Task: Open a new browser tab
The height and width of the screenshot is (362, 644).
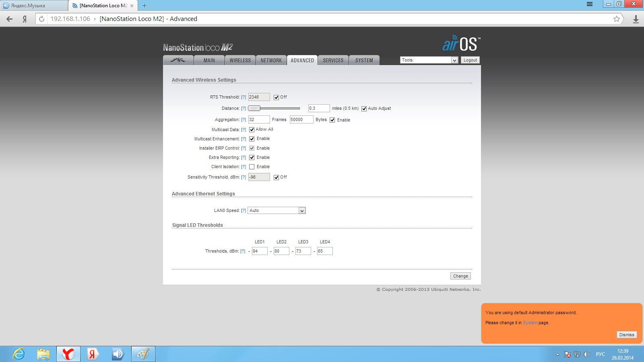Action: click(x=144, y=6)
